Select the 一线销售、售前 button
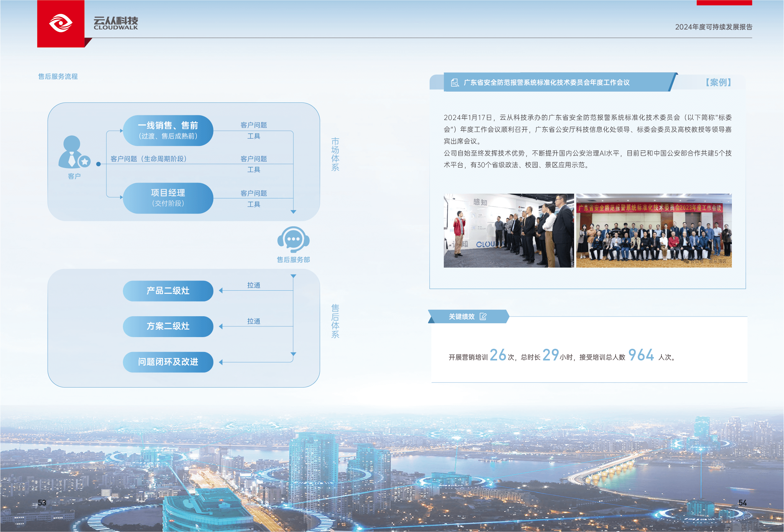Viewport: 784px width, 532px height. 168,130
